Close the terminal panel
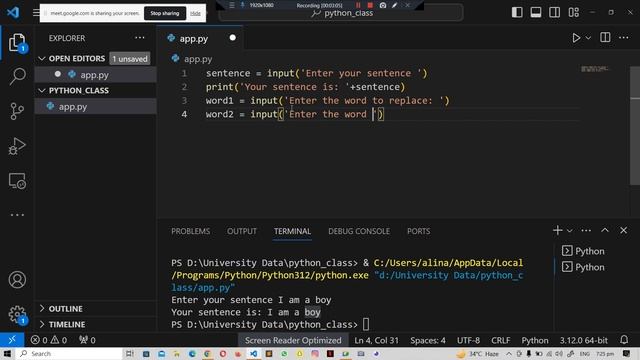Viewport: 640px width, 360px height. click(x=624, y=230)
